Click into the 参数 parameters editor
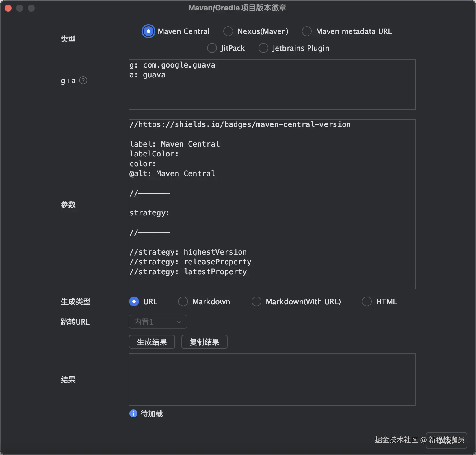The height and width of the screenshot is (455, 476). (x=272, y=204)
